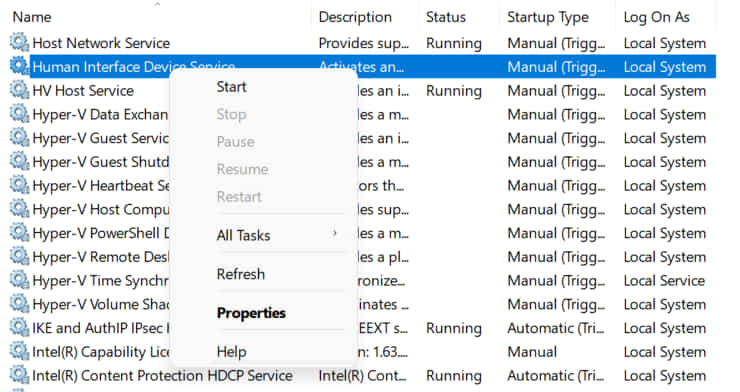This screenshot has height=392, width=740.
Task: Select the Hyper-V Heartbeat Service gear icon
Action: (x=19, y=184)
